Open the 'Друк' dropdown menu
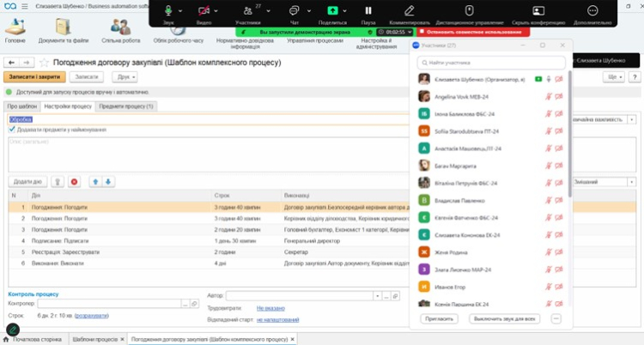Screen dimensions: 644x345 105,77
